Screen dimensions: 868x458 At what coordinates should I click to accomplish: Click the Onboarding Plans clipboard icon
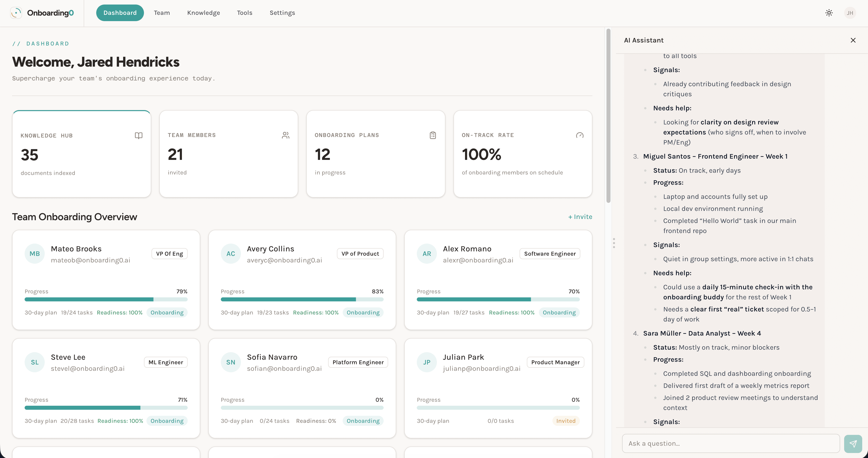433,135
